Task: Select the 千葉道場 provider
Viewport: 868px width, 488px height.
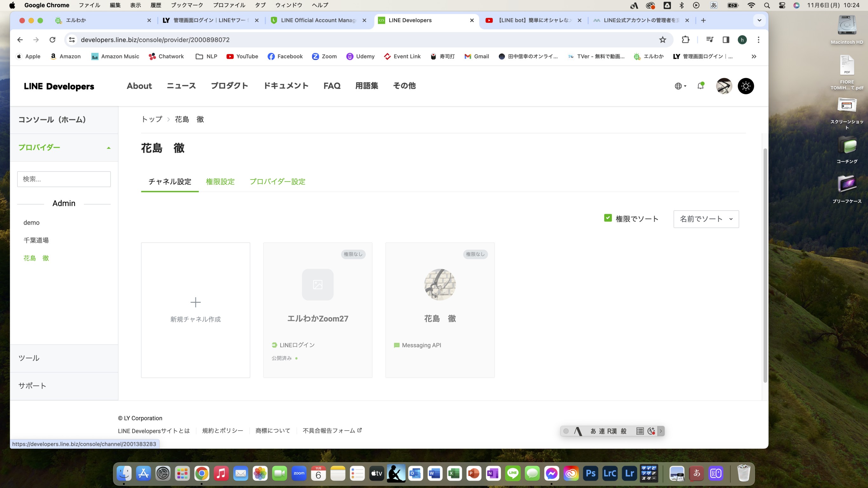Action: click(x=36, y=240)
